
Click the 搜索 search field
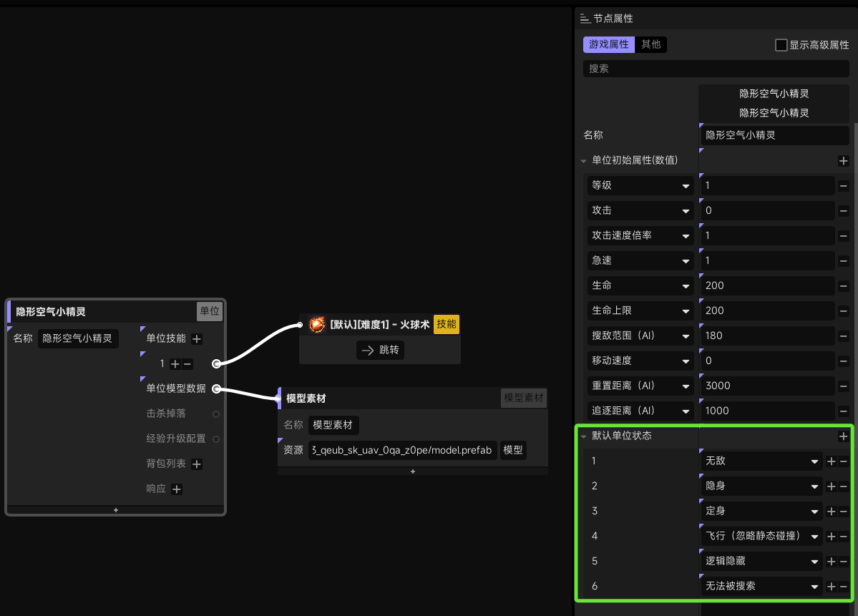716,69
